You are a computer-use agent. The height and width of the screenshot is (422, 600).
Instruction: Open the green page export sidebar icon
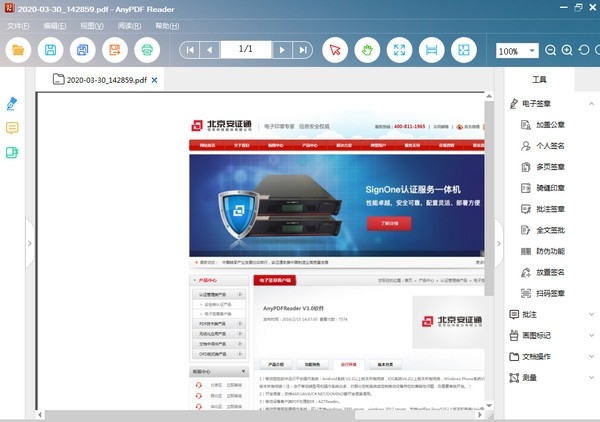click(x=12, y=152)
